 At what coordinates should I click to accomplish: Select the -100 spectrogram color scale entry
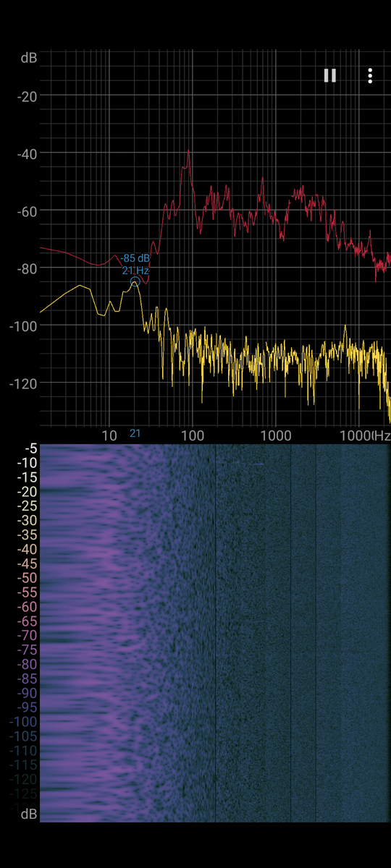tap(24, 722)
